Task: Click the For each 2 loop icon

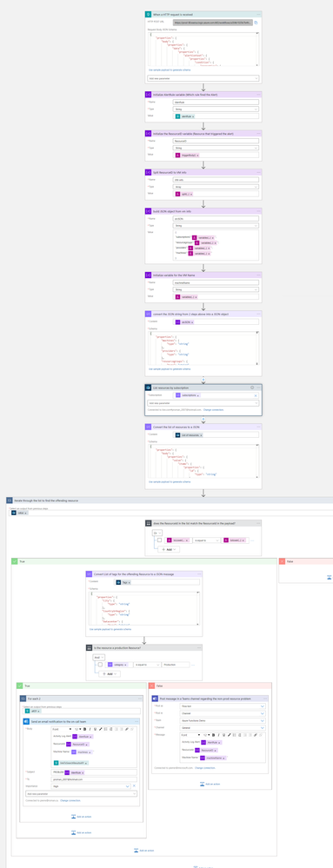Action: (x=23, y=698)
